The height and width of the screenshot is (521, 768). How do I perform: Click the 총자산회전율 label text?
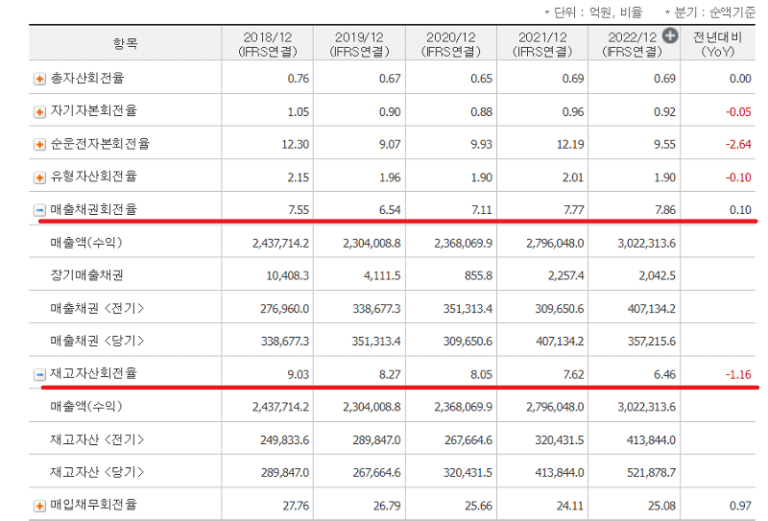(87, 79)
